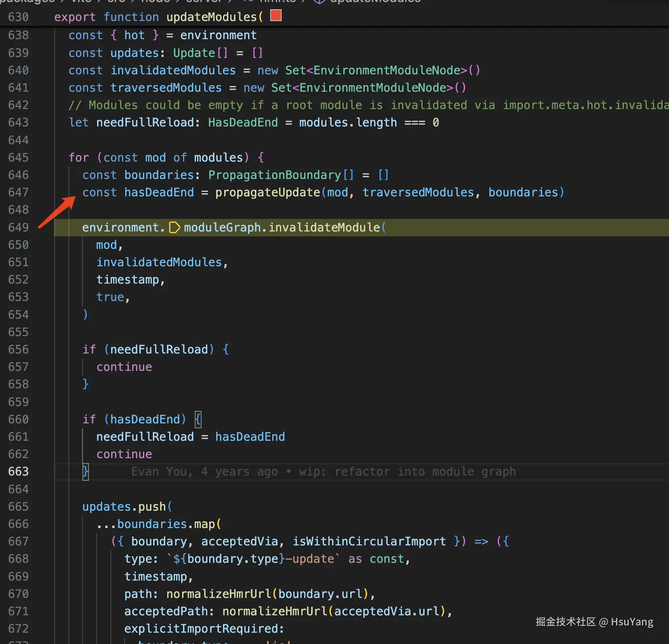
Task: Click 'needFullReload' assignment on line 661
Action: (145, 437)
